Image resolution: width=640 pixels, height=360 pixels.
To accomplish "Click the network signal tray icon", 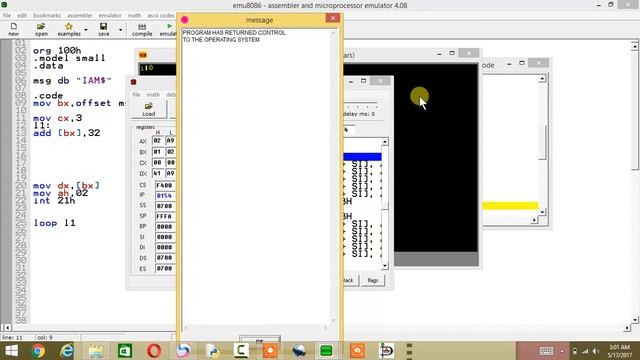I will click(x=585, y=351).
